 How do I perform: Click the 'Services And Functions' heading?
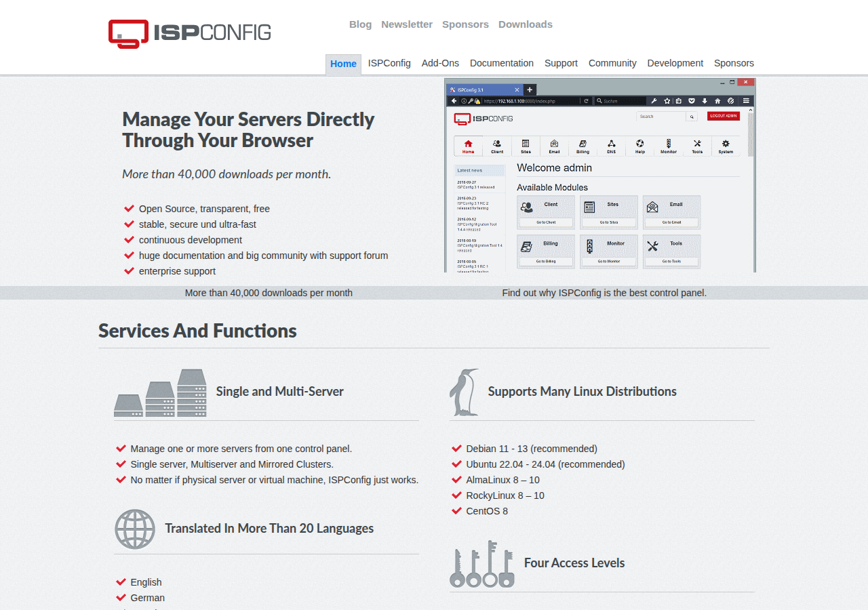[197, 331]
